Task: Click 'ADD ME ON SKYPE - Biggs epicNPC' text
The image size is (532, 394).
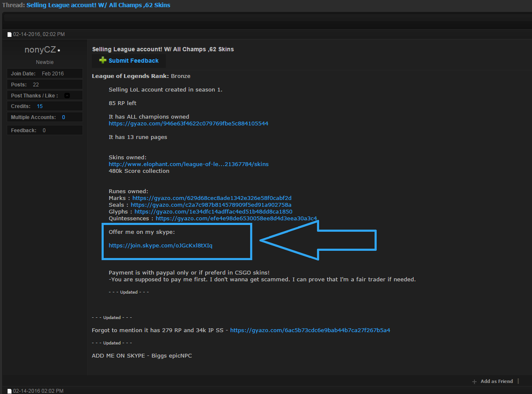Action: (142, 356)
